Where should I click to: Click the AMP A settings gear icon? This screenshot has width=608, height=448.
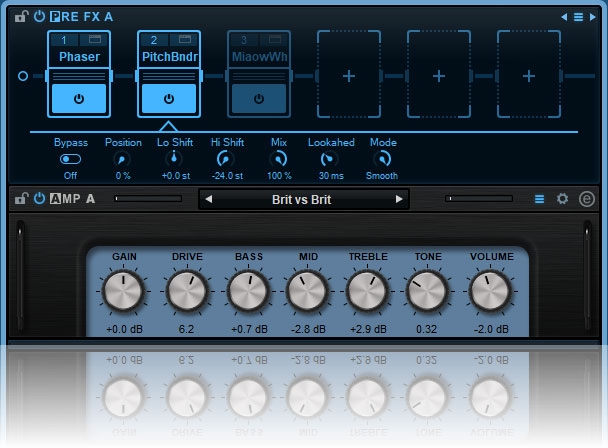562,199
